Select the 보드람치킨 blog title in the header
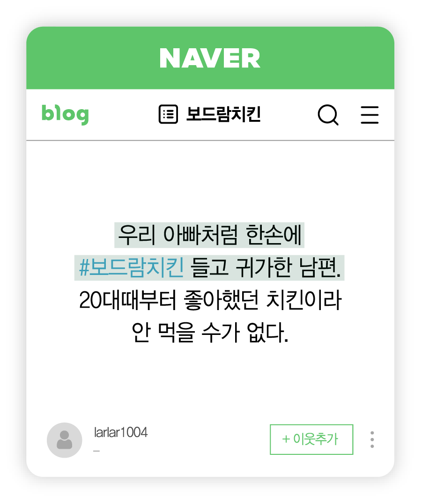Screen dimensions: 422x504 tap(224, 114)
